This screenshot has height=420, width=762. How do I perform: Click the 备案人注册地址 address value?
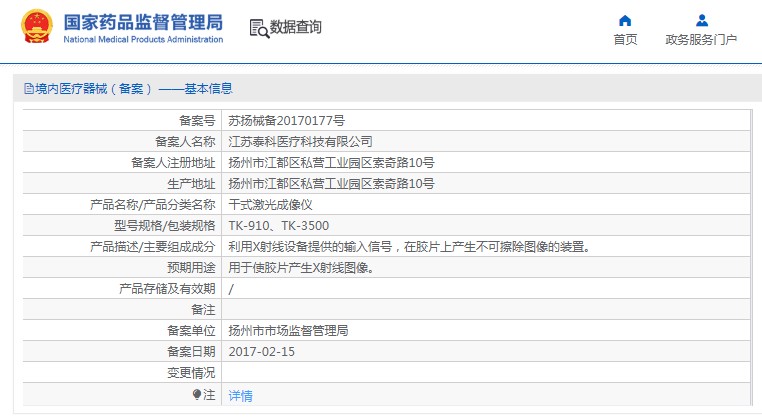click(x=331, y=162)
